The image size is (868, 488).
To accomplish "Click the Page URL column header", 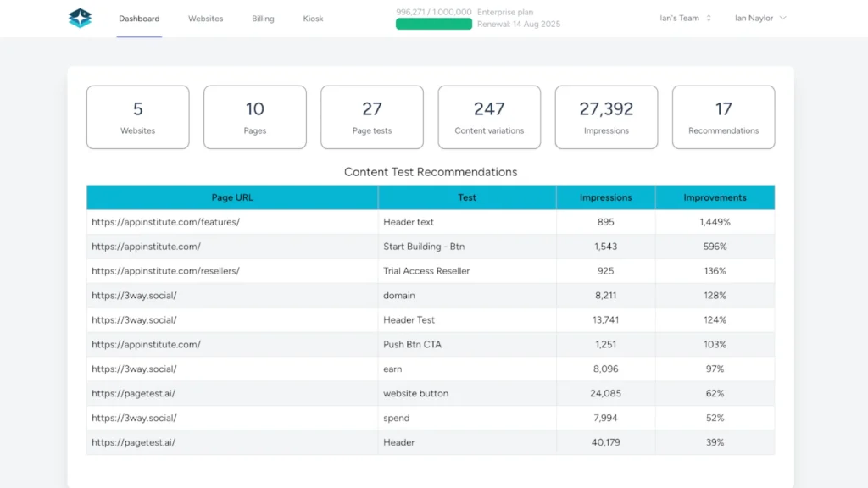I will (232, 197).
